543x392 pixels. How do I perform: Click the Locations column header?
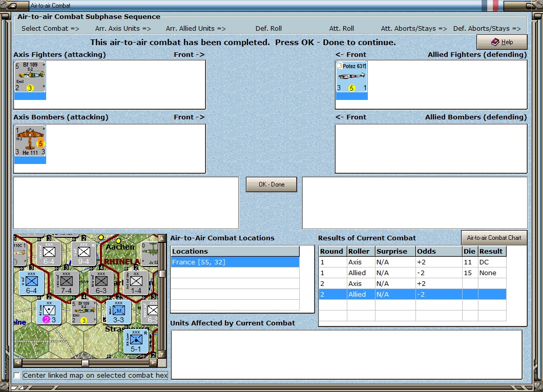pyautogui.click(x=235, y=252)
